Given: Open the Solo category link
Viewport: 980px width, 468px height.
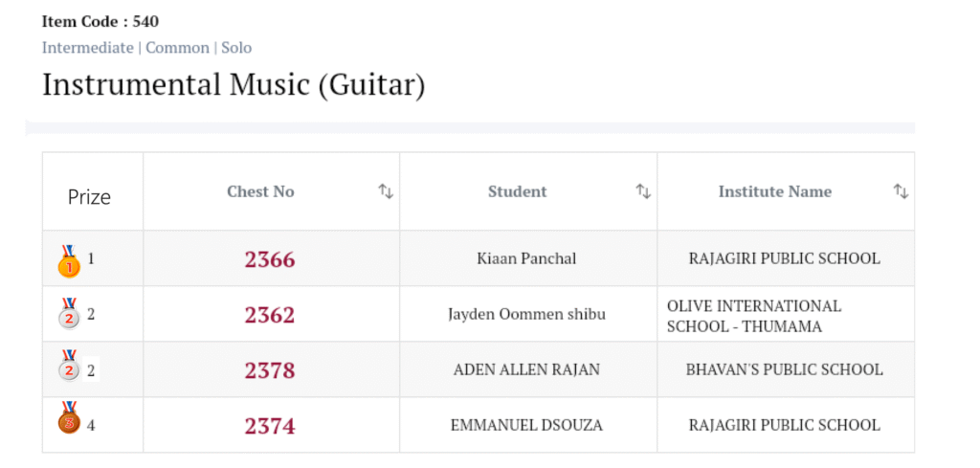Looking at the screenshot, I should [236, 47].
